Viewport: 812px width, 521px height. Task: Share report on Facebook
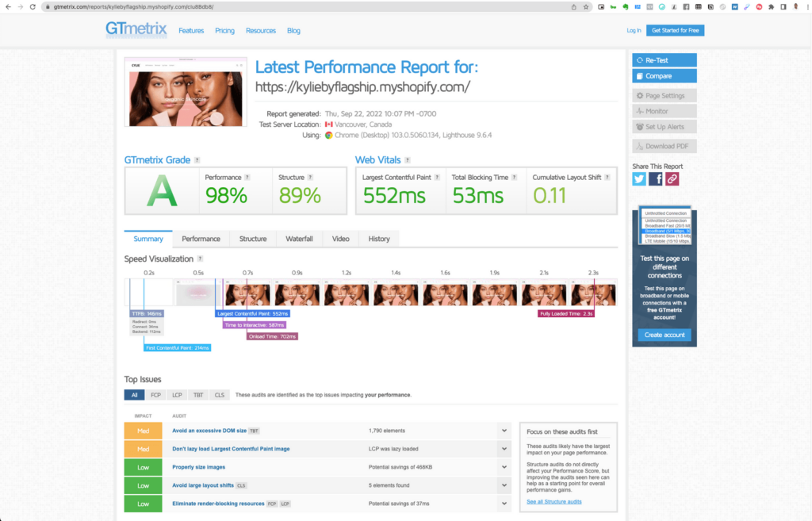click(656, 179)
